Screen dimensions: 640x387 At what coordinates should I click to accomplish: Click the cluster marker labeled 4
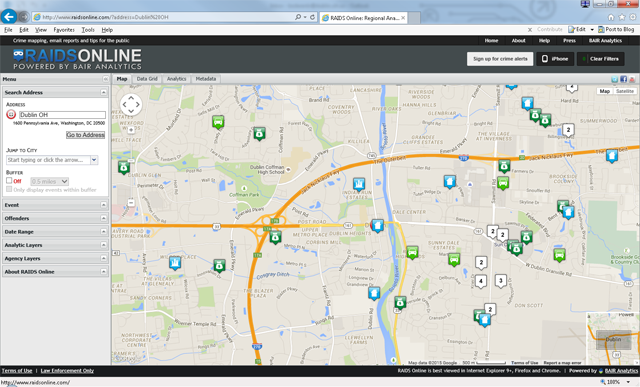tap(481, 281)
